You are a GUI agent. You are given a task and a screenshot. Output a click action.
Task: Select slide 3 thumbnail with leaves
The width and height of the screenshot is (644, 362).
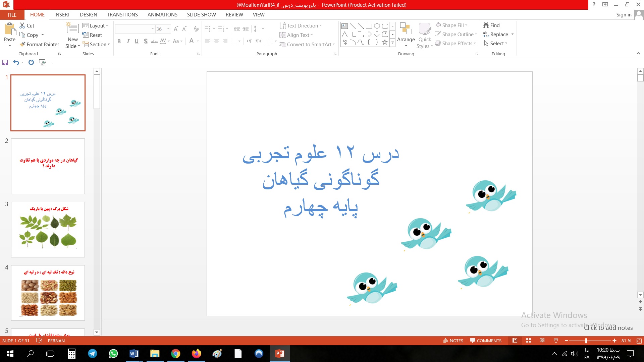[x=48, y=229]
